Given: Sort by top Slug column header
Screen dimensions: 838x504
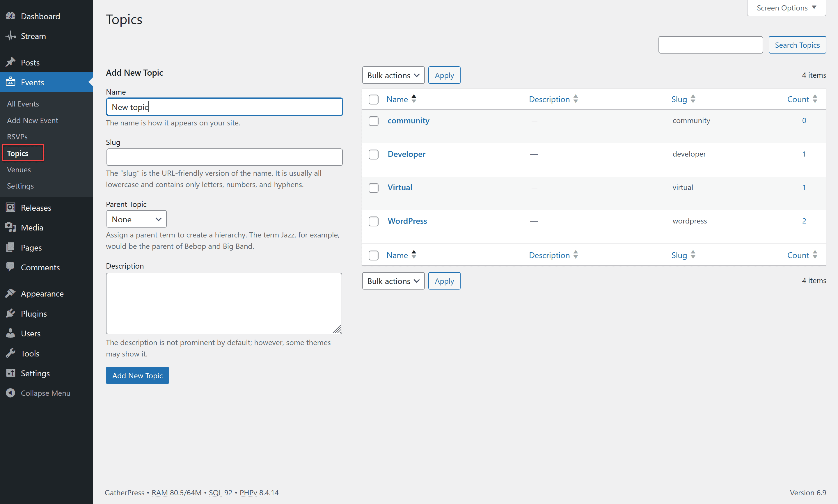Looking at the screenshot, I should coord(679,99).
